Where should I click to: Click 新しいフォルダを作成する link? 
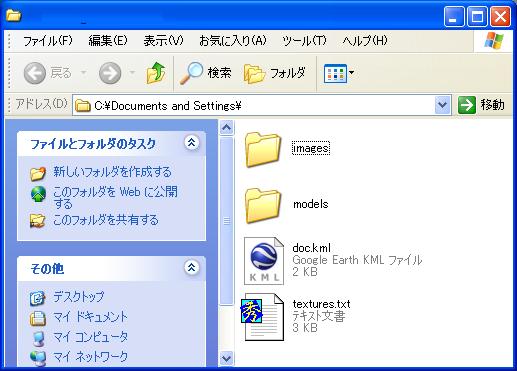tap(112, 172)
